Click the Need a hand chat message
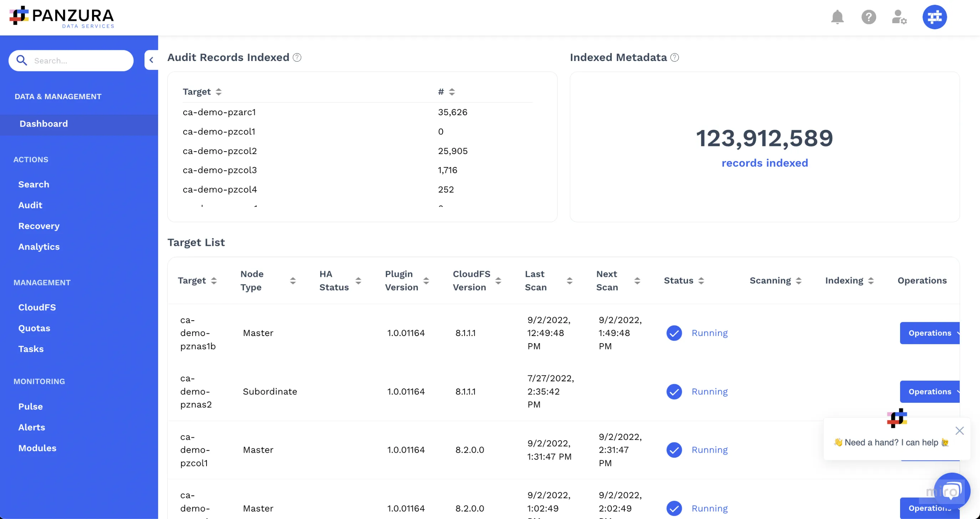Screen dimensions: 980x519 (892, 443)
